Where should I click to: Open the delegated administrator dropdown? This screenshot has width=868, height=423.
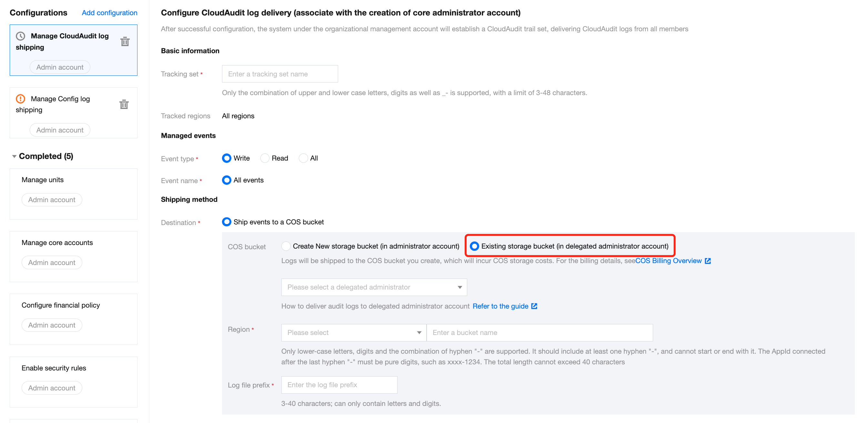(374, 287)
